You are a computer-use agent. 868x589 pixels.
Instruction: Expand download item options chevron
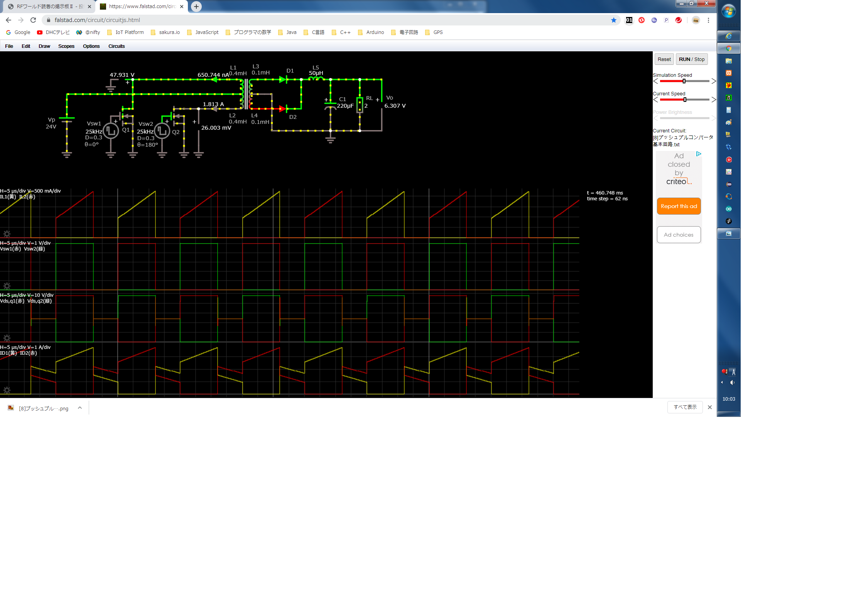pos(80,408)
